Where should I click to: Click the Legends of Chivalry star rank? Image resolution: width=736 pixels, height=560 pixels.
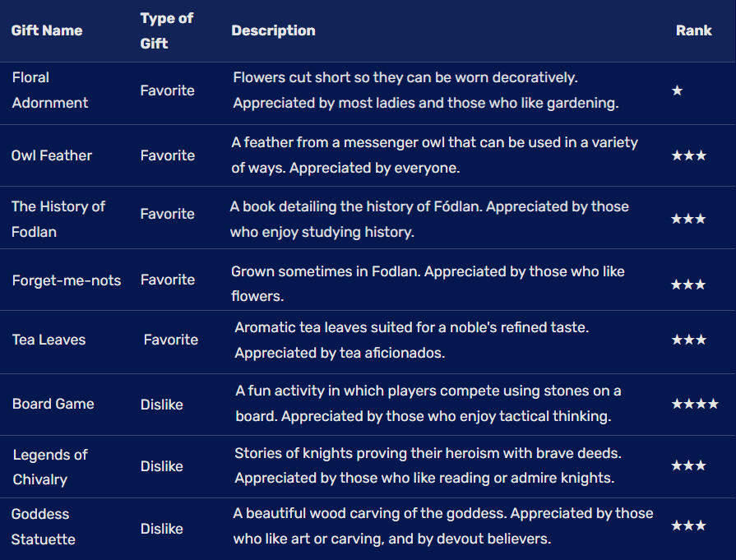[x=688, y=465]
